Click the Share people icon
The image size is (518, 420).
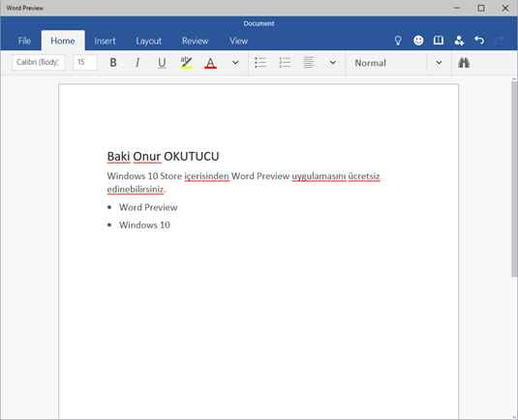[459, 41]
